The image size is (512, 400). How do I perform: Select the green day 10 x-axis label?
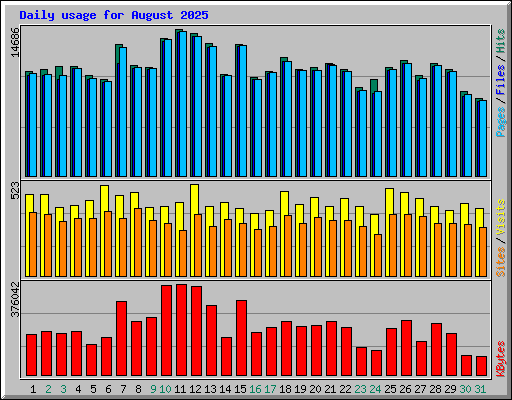(165, 389)
